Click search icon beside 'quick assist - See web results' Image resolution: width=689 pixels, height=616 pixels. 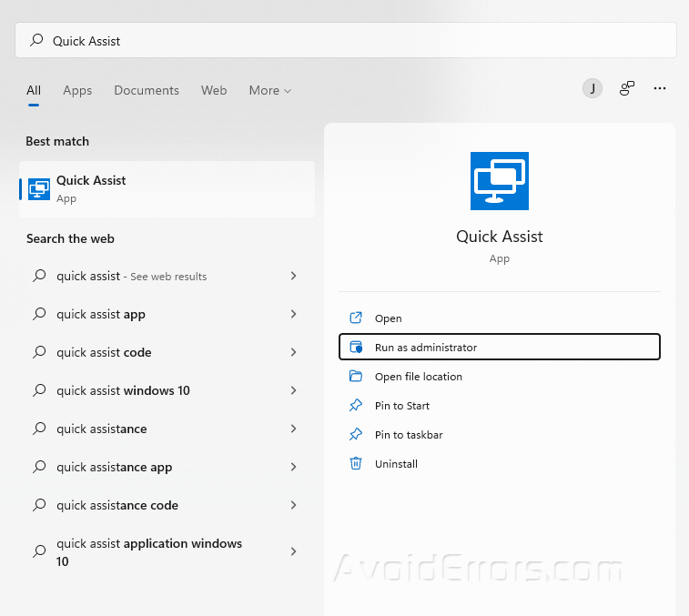39,276
